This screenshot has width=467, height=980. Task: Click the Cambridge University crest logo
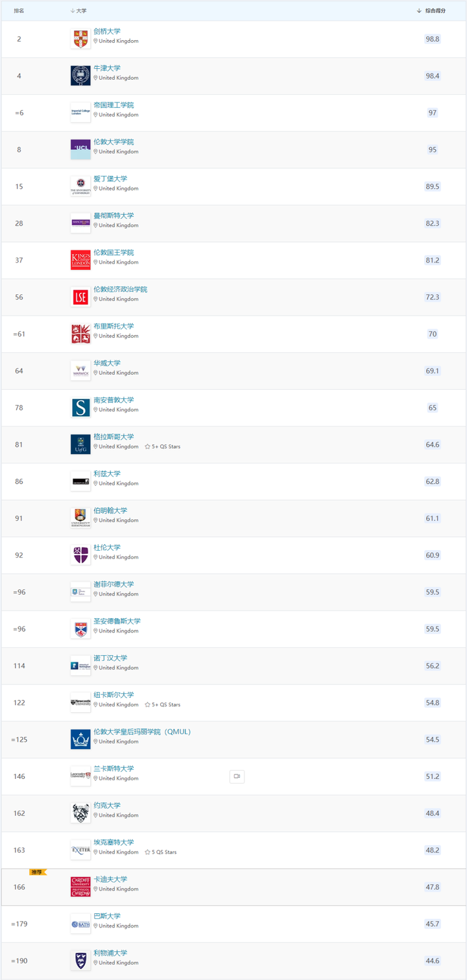(x=80, y=39)
